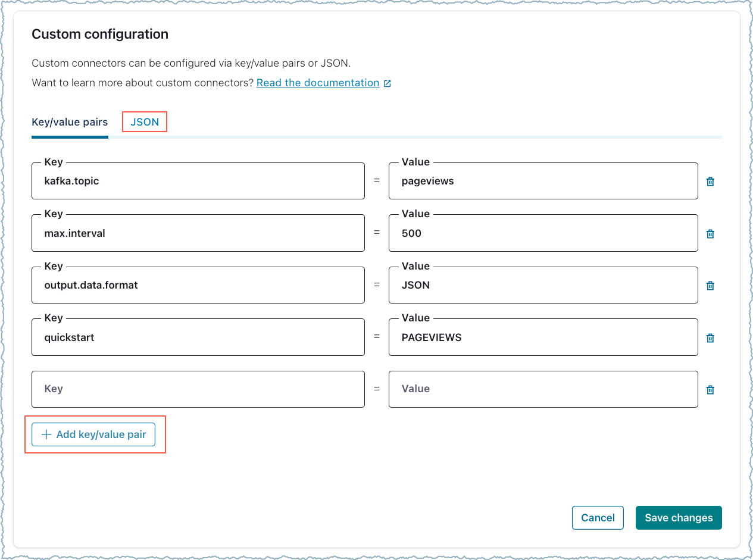The height and width of the screenshot is (560, 753).
Task: Click the empty Key input field
Action: coord(198,389)
